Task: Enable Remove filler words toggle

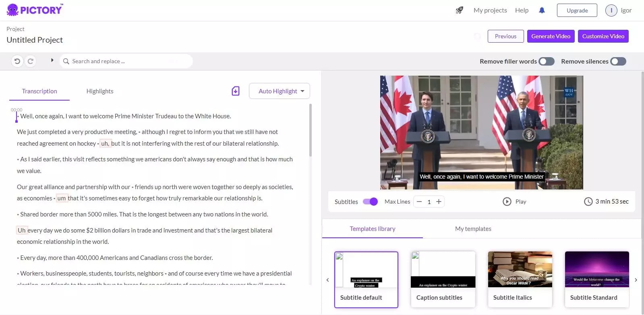Action: [x=547, y=62]
